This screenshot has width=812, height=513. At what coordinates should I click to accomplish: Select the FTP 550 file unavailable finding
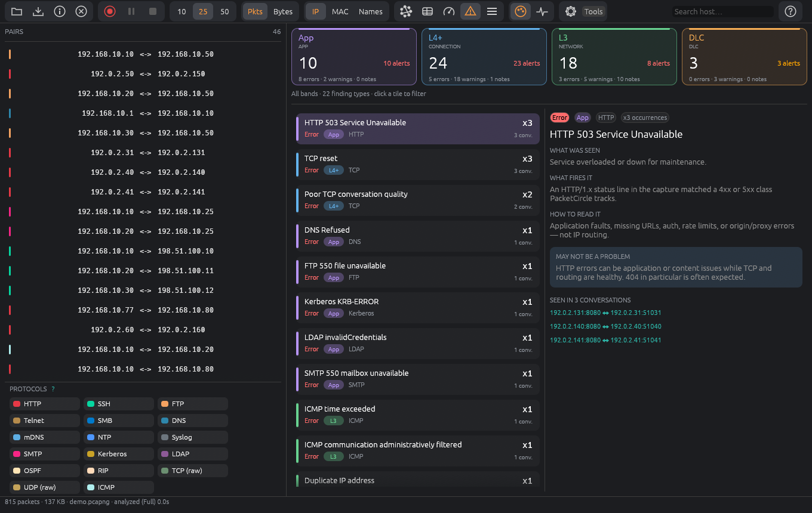click(418, 271)
